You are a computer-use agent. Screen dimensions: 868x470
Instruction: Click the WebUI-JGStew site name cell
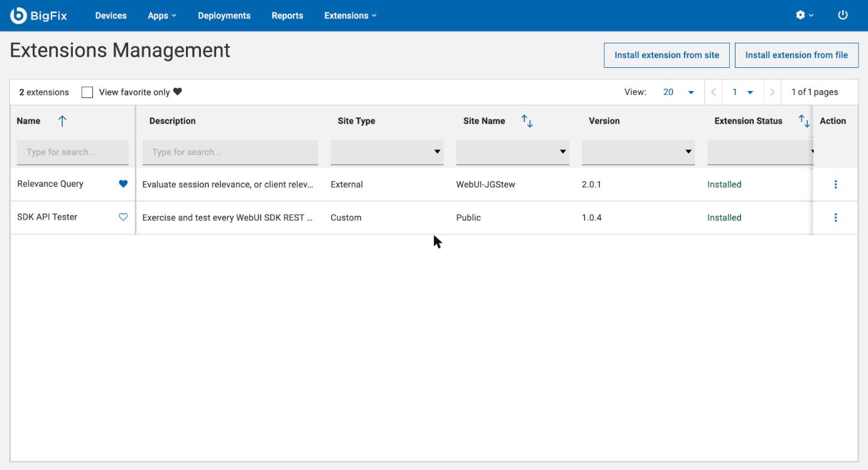pyautogui.click(x=486, y=185)
